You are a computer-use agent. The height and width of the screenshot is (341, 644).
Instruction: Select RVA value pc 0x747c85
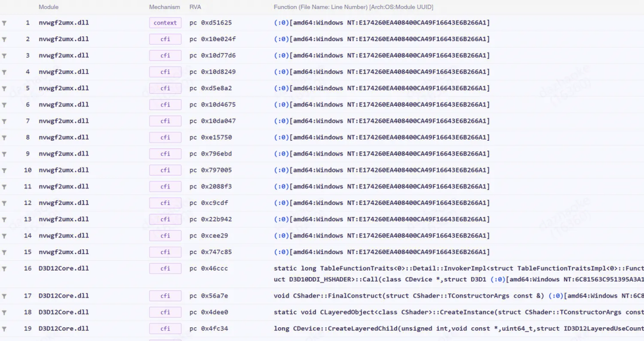(210, 252)
